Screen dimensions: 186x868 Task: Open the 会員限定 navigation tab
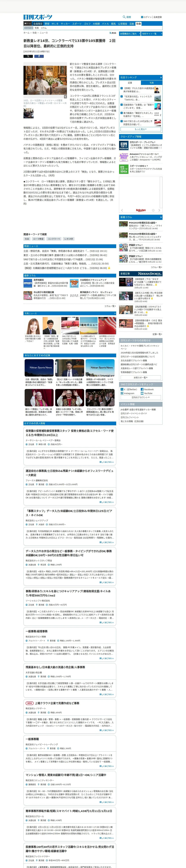pos(38,24)
